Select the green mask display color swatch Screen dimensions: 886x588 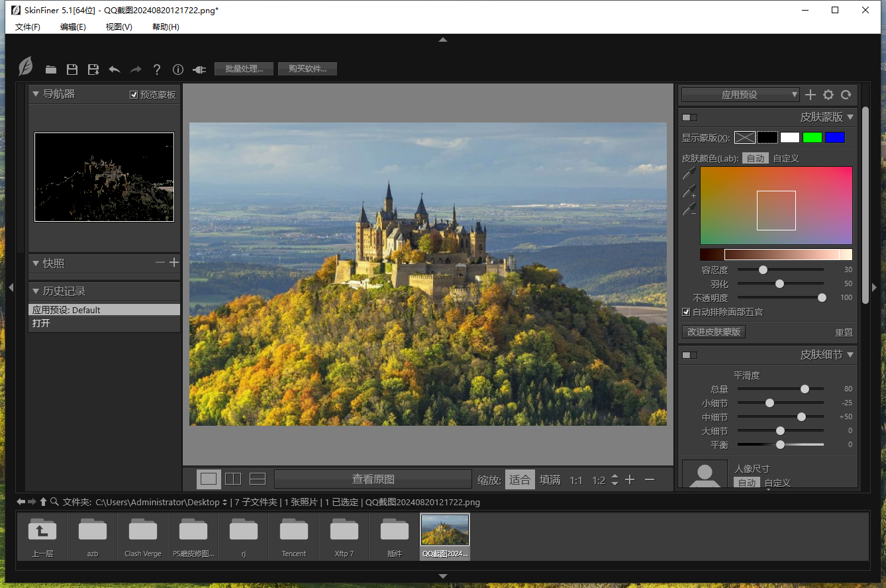click(812, 138)
